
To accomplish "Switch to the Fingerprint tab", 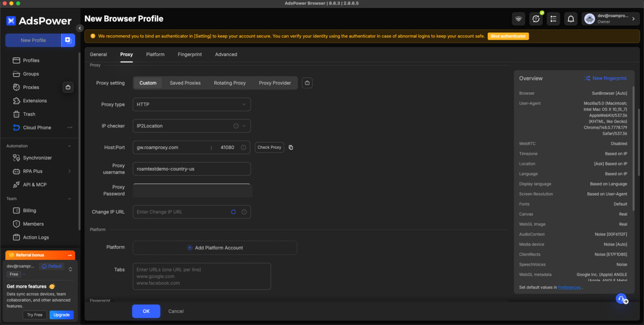I will point(190,54).
